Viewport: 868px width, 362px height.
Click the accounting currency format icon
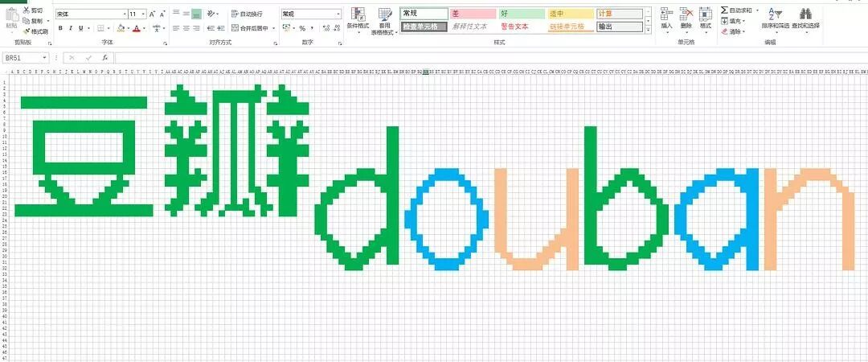point(286,28)
